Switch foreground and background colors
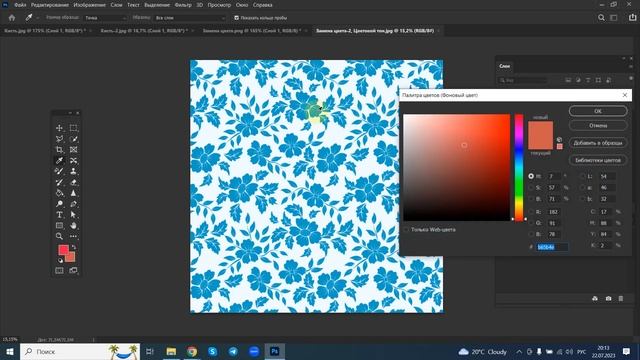This screenshot has height=360, width=640. [74, 247]
